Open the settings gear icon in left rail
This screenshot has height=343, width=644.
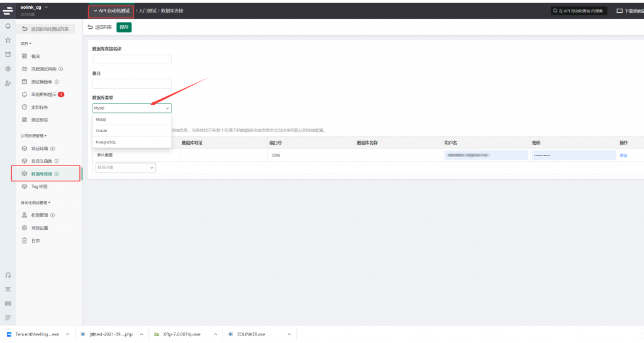tap(8, 69)
